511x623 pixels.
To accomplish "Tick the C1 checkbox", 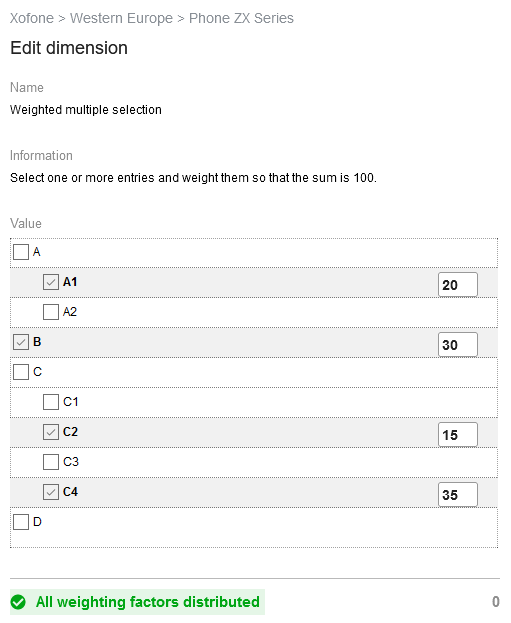I will pos(51,402).
